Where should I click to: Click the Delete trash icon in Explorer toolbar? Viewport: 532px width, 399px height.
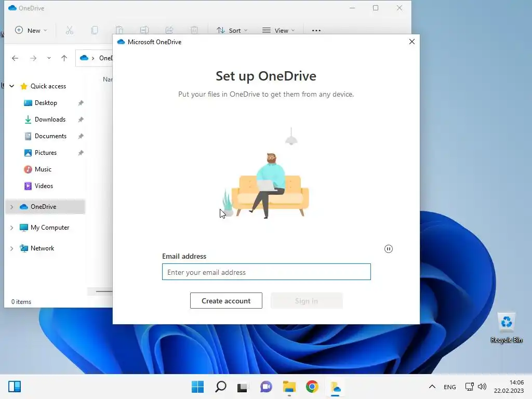[x=194, y=30]
